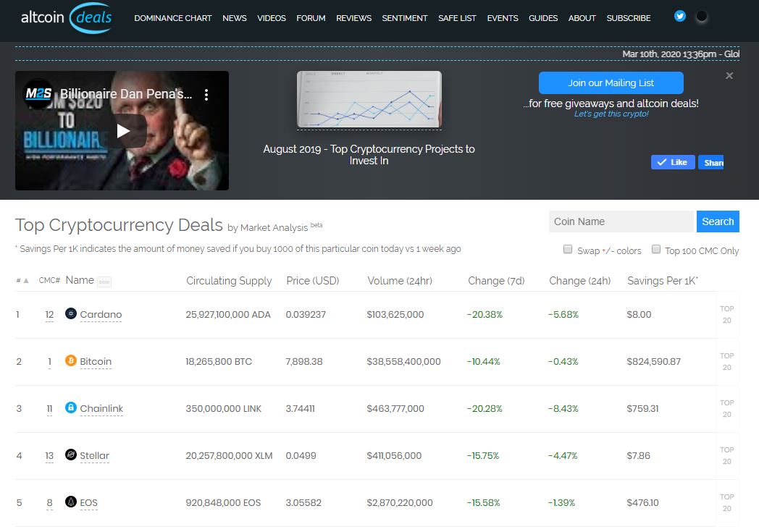Open the About page
This screenshot has width=759, height=532.
click(582, 18)
